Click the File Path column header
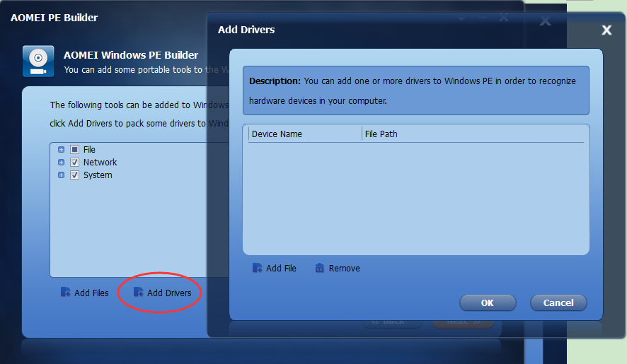Viewport: 627px width, 364px height. pos(381,134)
